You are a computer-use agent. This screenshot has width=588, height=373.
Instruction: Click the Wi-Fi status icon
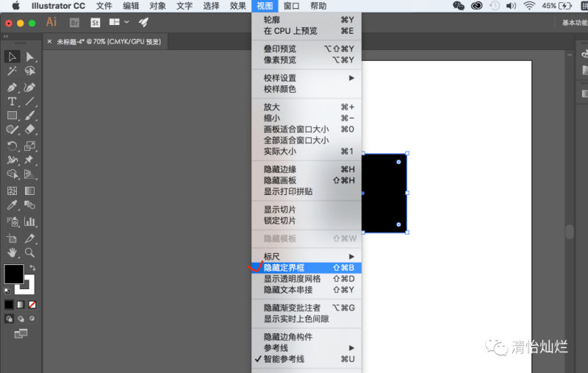[529, 6]
